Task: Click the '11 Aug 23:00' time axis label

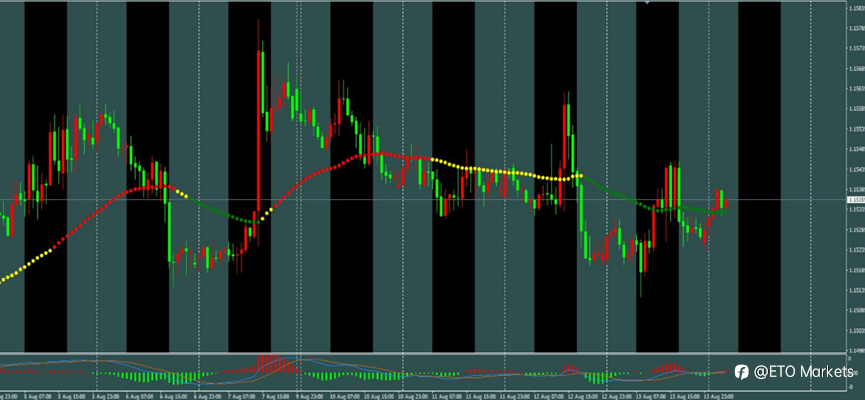Action: (x=515, y=397)
